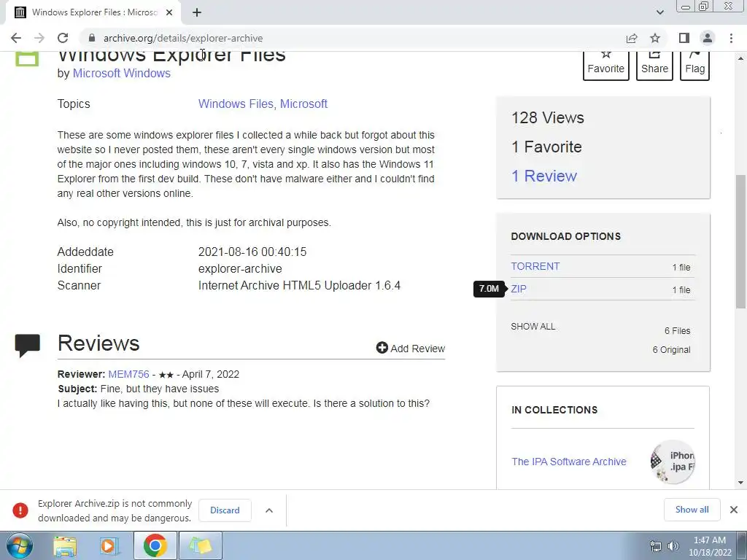The image size is (747, 560).
Task: Close the downloads bar
Action: point(734,510)
